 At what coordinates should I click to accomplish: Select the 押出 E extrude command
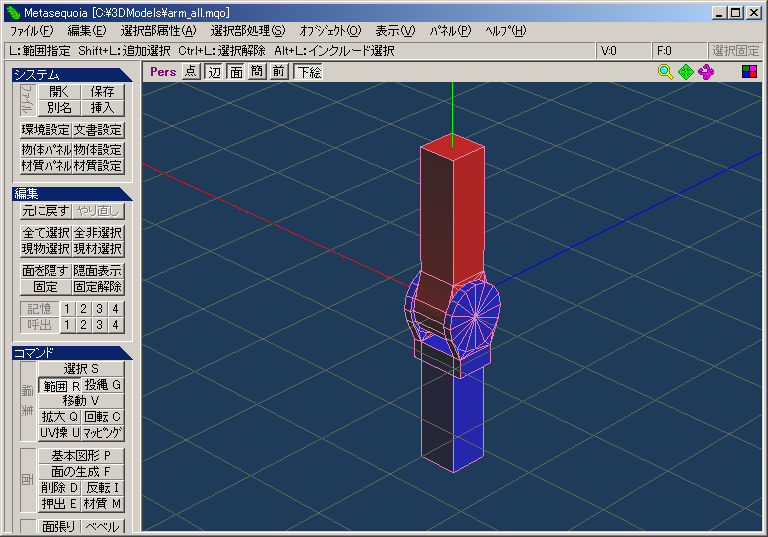pyautogui.click(x=60, y=504)
